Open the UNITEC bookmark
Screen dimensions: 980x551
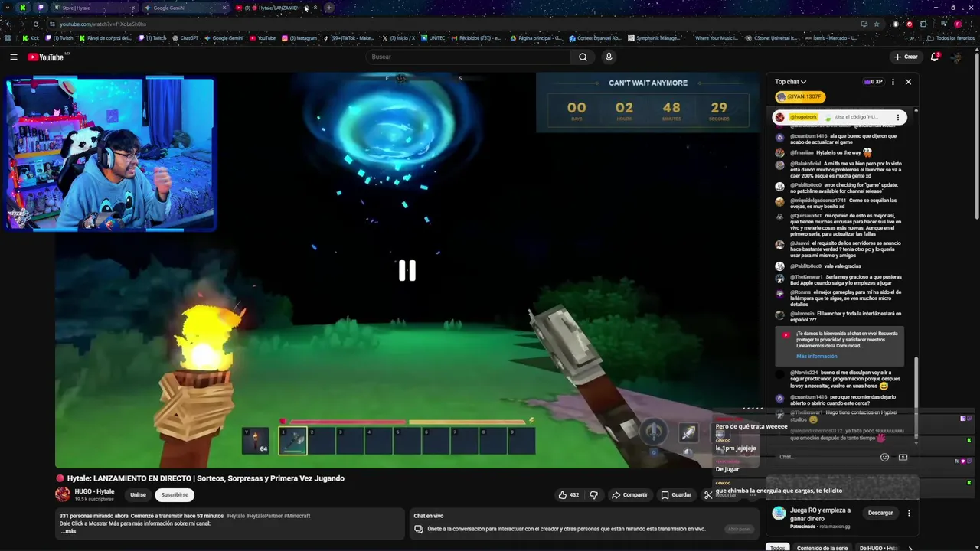[x=433, y=37]
